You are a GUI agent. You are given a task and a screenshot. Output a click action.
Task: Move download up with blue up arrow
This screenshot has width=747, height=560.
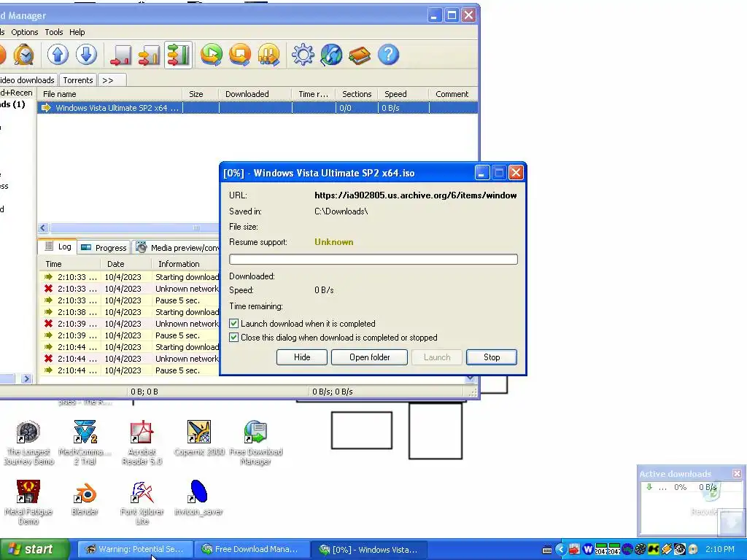tap(58, 55)
